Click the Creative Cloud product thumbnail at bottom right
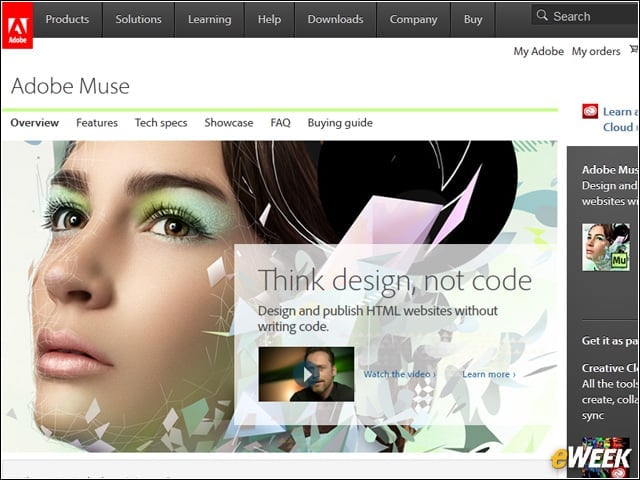This screenshot has height=480, width=640. (x=606, y=456)
